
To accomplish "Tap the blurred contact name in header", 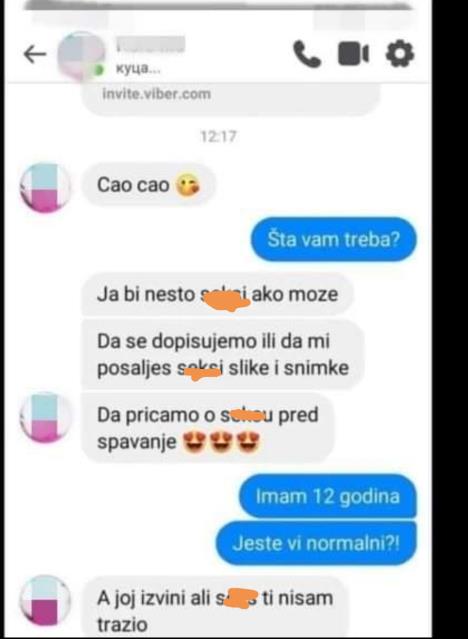I will [150, 45].
